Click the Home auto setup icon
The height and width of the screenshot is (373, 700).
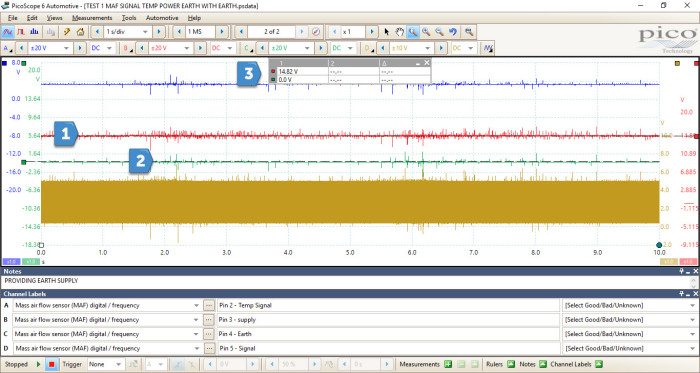pyautogui.click(x=80, y=32)
